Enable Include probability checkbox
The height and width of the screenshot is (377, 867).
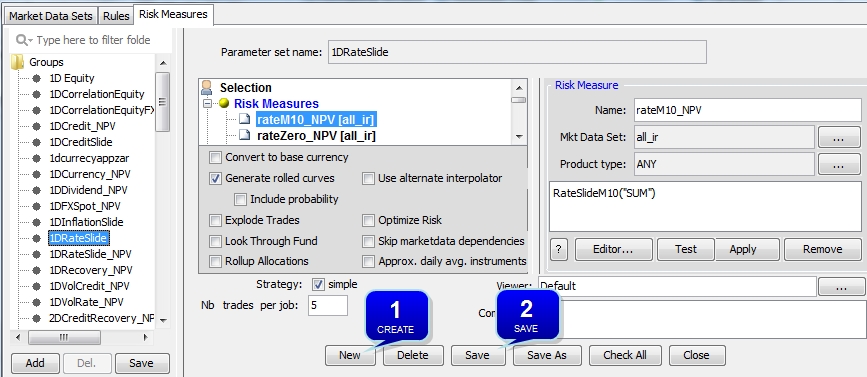coord(240,199)
